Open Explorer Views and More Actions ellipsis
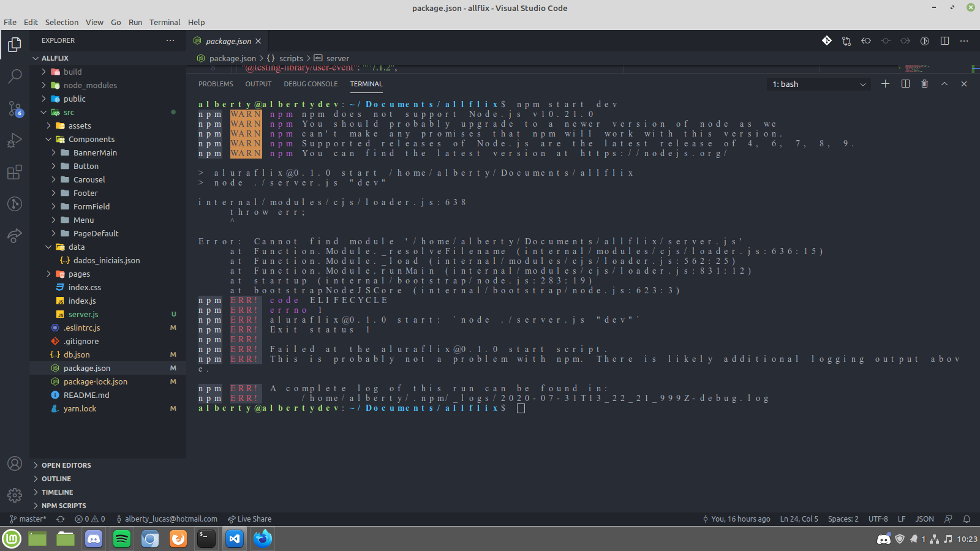This screenshot has height=551, width=980. pos(170,40)
